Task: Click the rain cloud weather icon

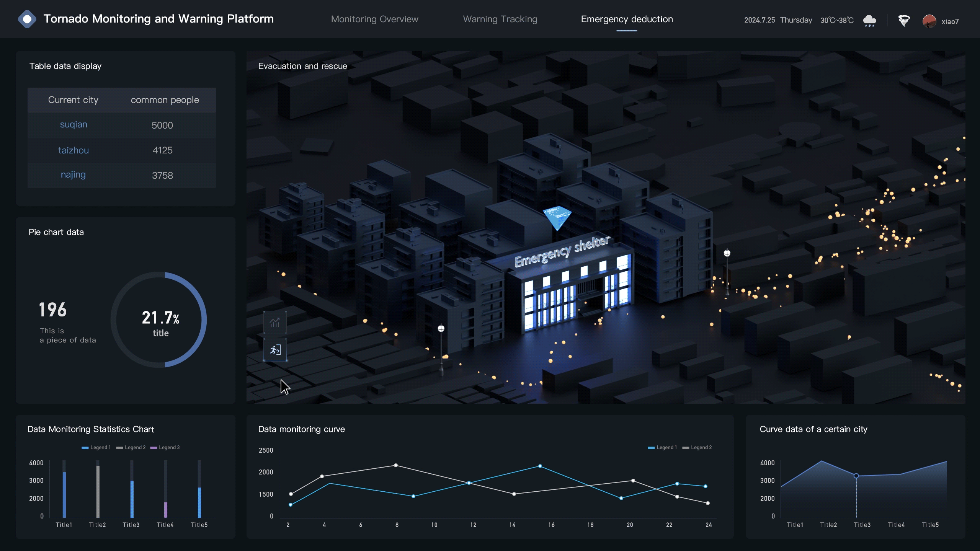Action: point(869,21)
